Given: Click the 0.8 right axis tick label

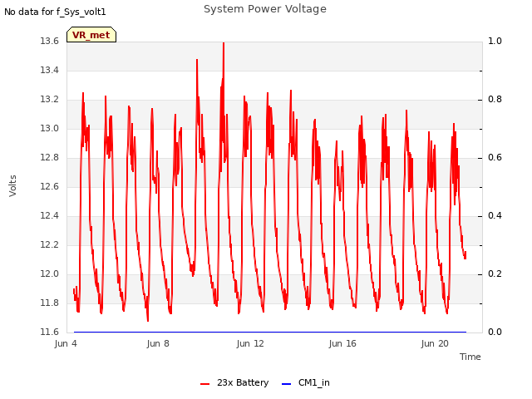Looking at the screenshot, I should pyautogui.click(x=495, y=100).
